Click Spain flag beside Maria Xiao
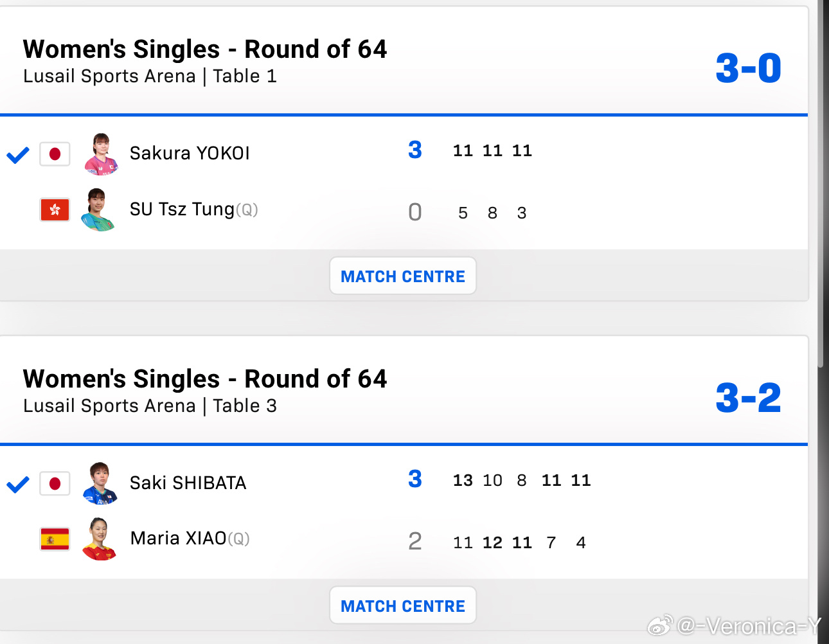 [x=55, y=539]
